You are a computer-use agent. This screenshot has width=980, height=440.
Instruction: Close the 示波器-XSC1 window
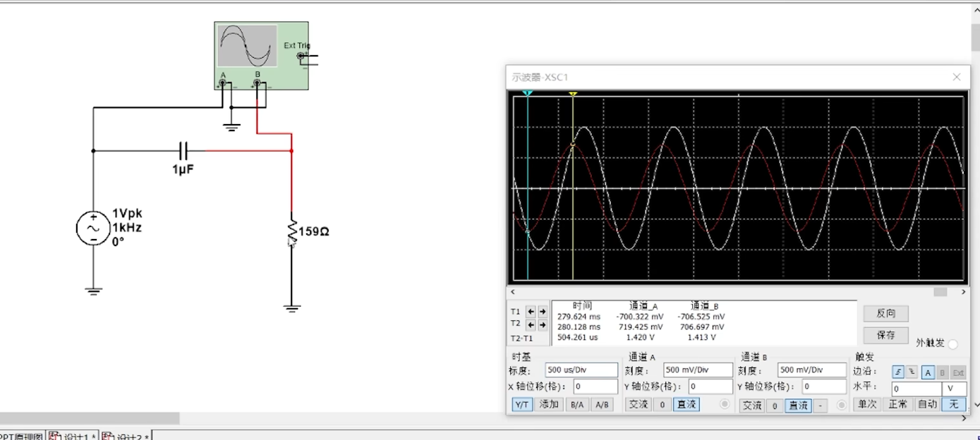pos(957,77)
